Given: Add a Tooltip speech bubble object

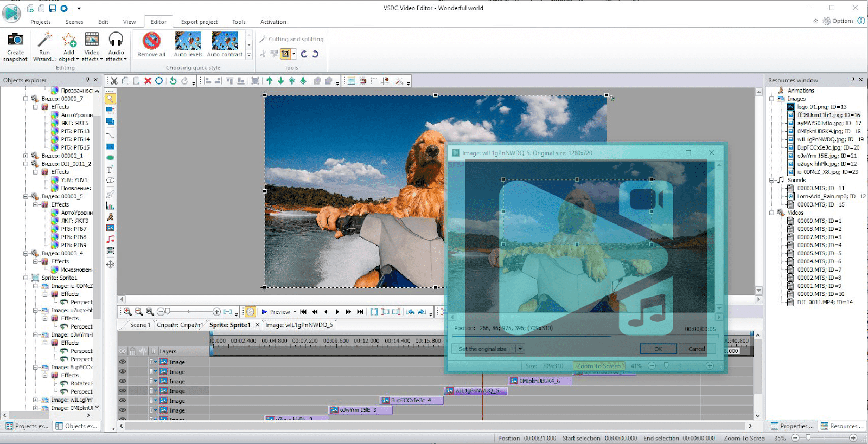Looking at the screenshot, I should 110,181.
